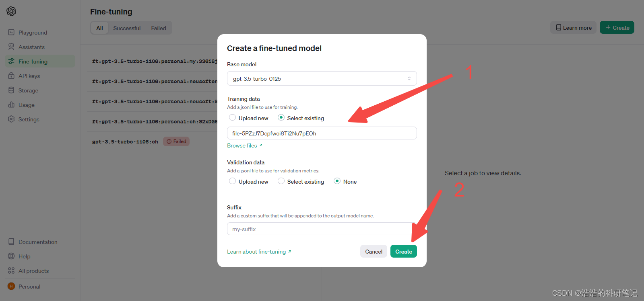Open Help in the sidebar

click(40, 256)
